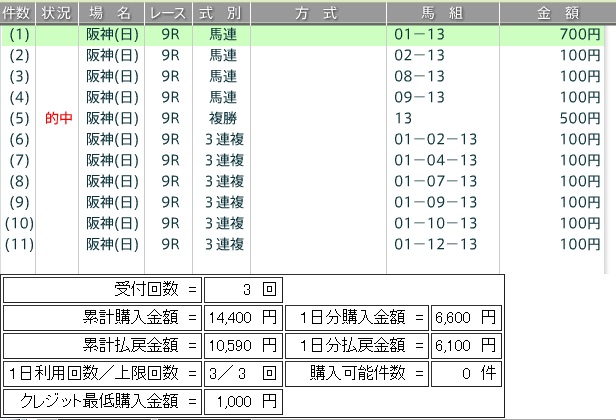Select row (2) index number
This screenshot has width=616, height=420.
click(19, 55)
